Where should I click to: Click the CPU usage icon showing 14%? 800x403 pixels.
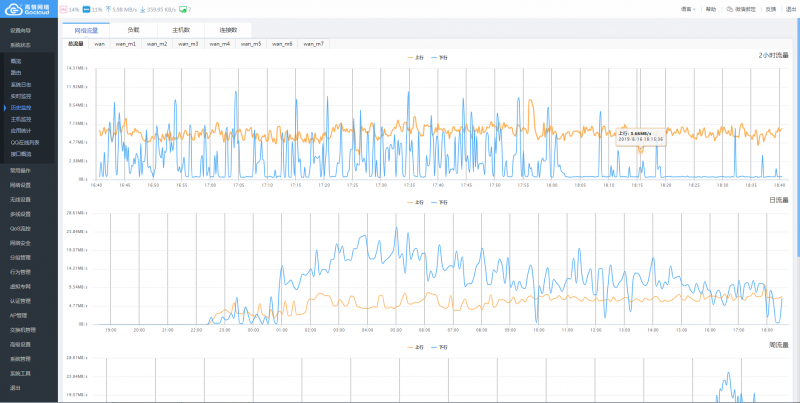tap(63, 9)
